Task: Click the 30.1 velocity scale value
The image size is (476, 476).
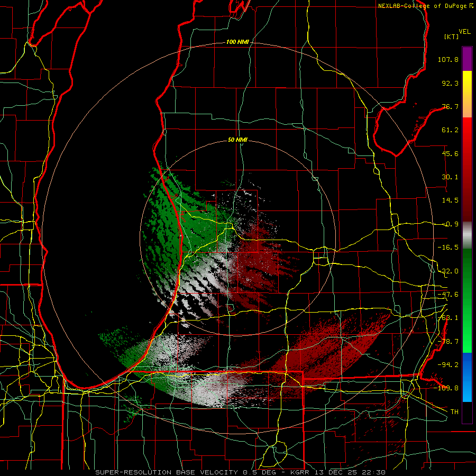Action: (450, 177)
